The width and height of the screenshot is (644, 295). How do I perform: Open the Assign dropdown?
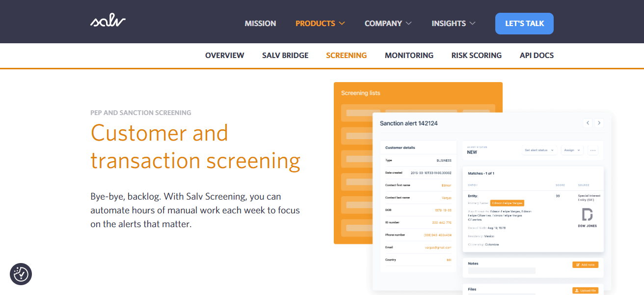(572, 150)
